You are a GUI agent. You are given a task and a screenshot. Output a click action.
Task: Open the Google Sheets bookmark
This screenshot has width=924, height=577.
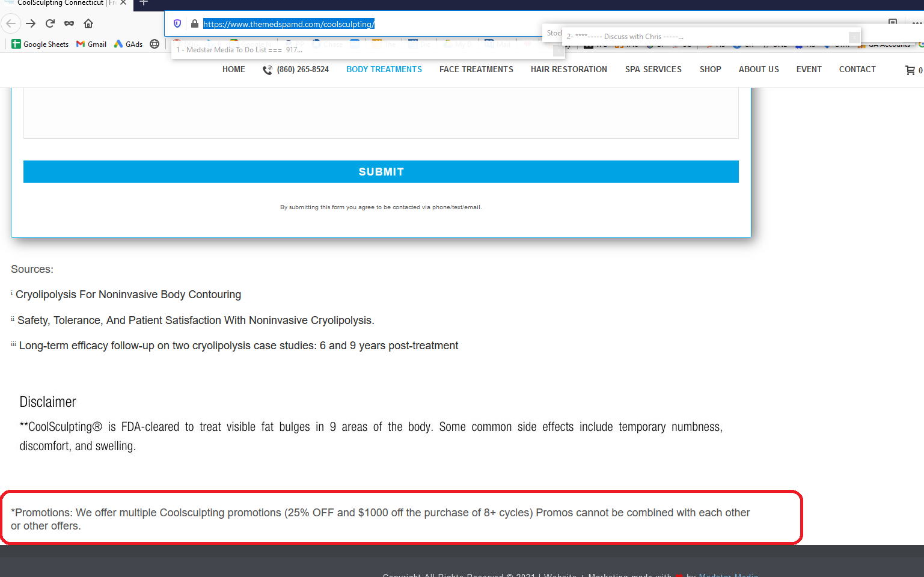[x=40, y=44]
